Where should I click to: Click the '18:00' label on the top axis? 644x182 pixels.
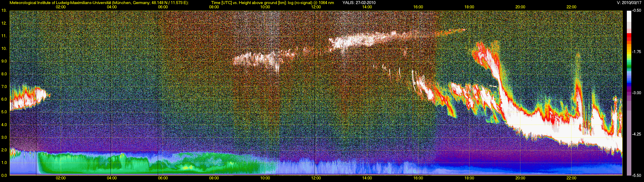point(469,7)
